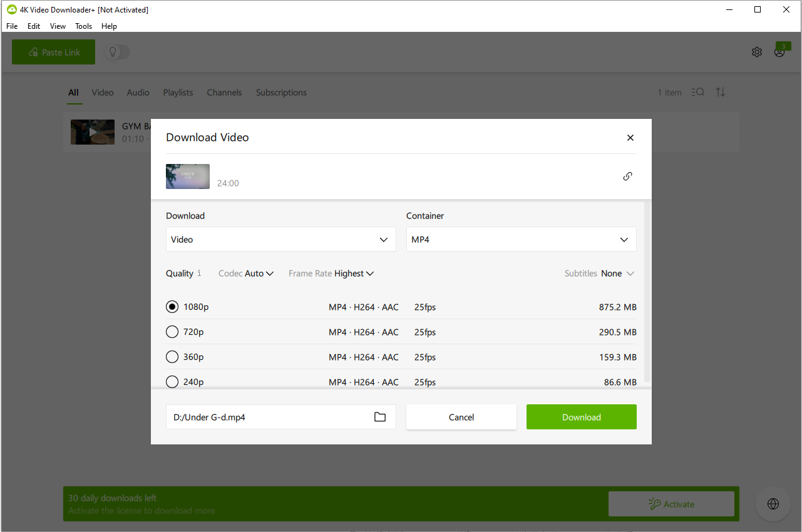
Task: Open the settings gear icon
Action: 757,52
